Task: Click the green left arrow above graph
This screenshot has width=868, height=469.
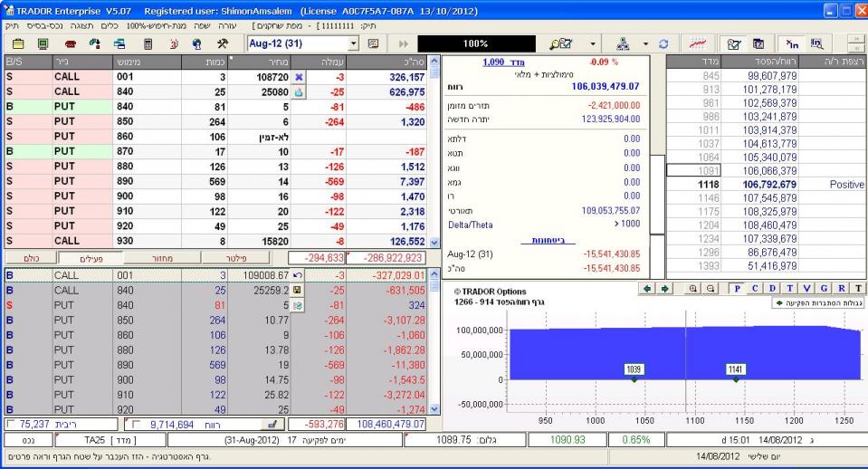Action: coord(647,288)
